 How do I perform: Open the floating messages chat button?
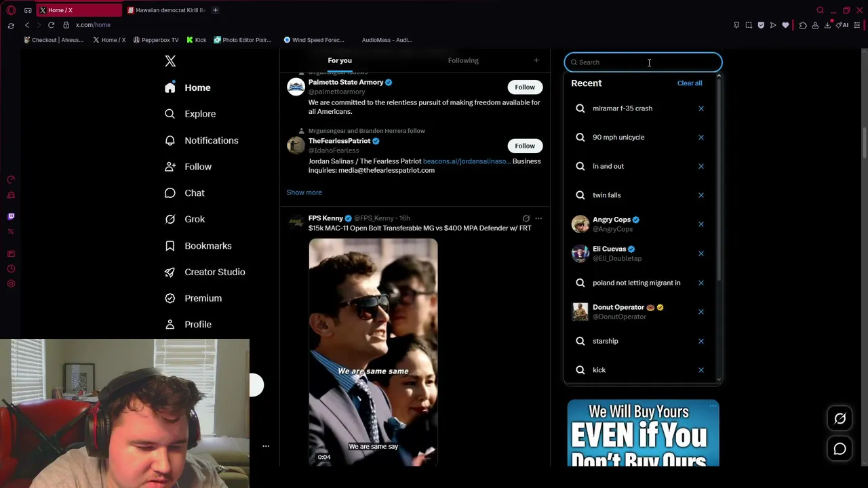click(840, 449)
